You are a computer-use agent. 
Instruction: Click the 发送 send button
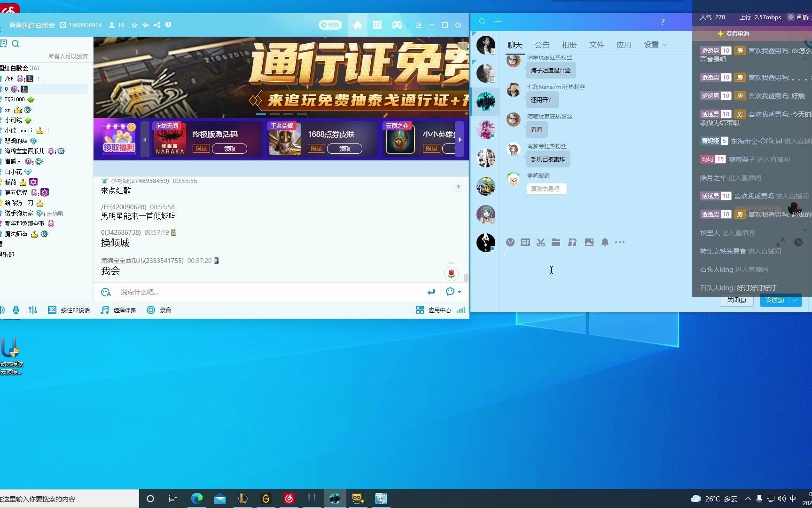pos(775,300)
